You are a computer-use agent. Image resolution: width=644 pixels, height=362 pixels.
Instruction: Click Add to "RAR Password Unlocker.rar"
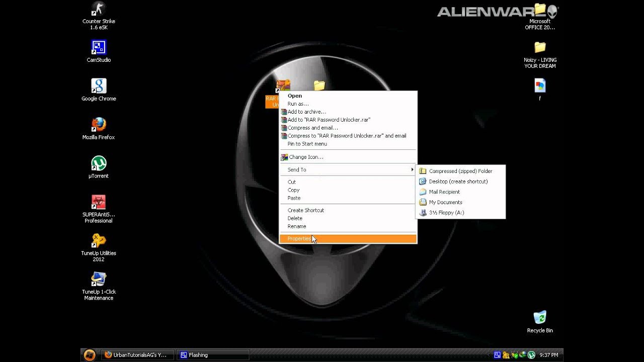(348, 120)
